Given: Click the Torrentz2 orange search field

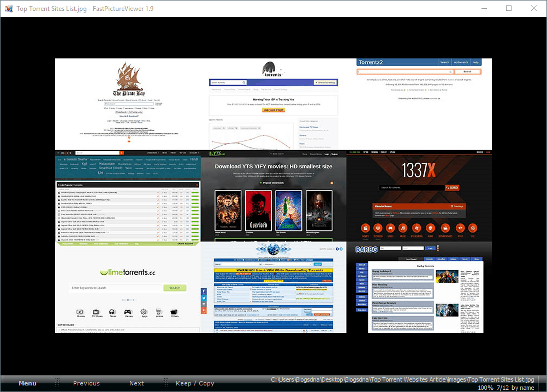Looking at the screenshot, I should click(406, 72).
